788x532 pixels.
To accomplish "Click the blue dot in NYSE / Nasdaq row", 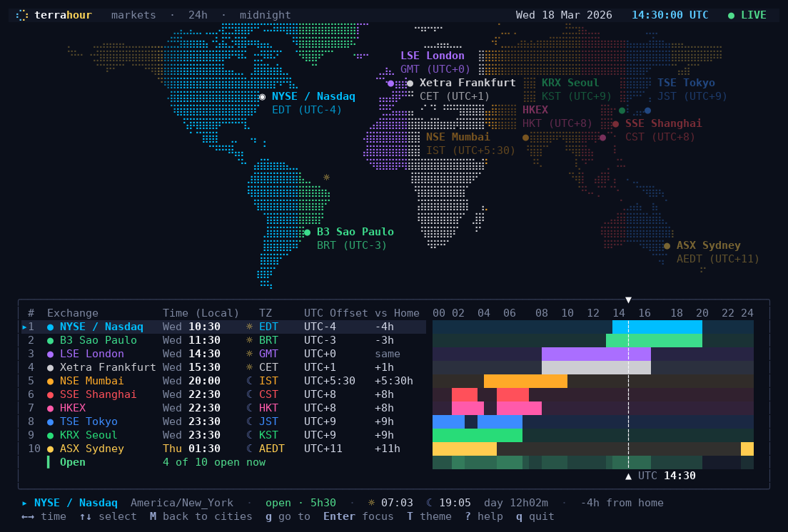I will pos(50,327).
